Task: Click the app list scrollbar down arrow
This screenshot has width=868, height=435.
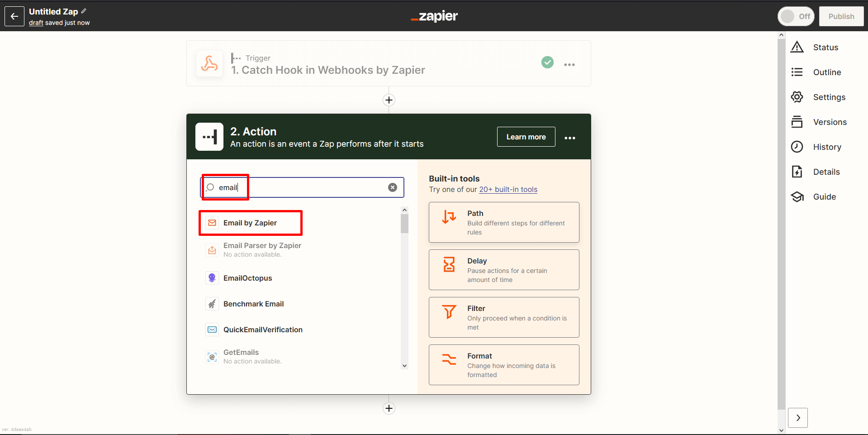Action: coord(404,366)
